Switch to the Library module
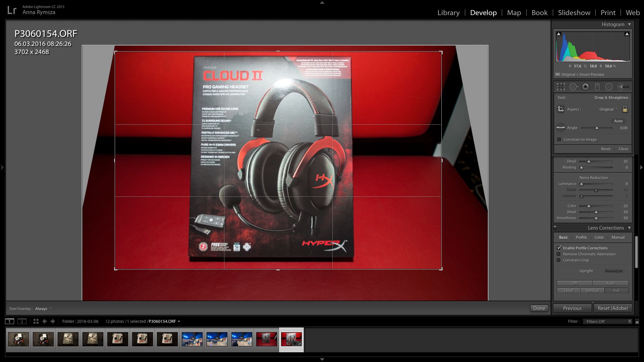Screen dimensions: 644x362 448,13
